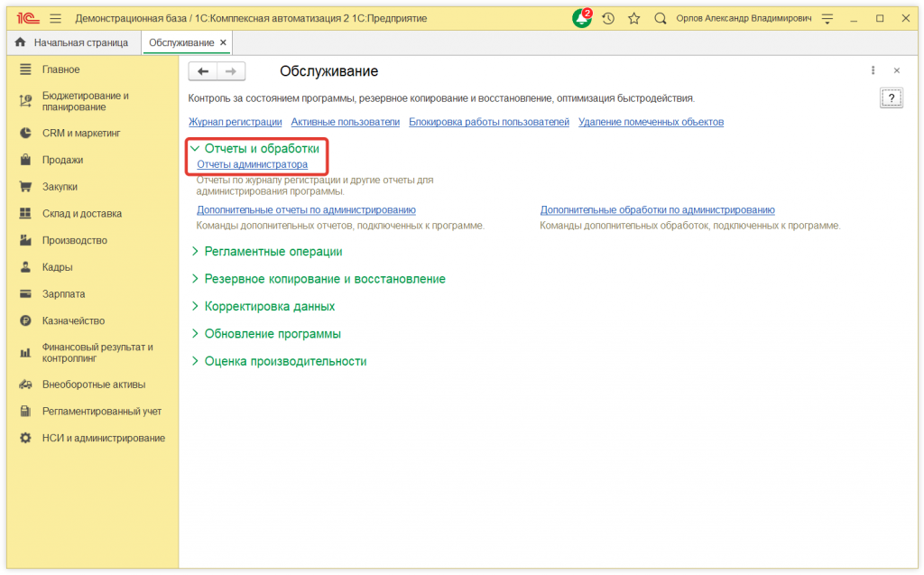Open favorites with the star icon

(633, 17)
